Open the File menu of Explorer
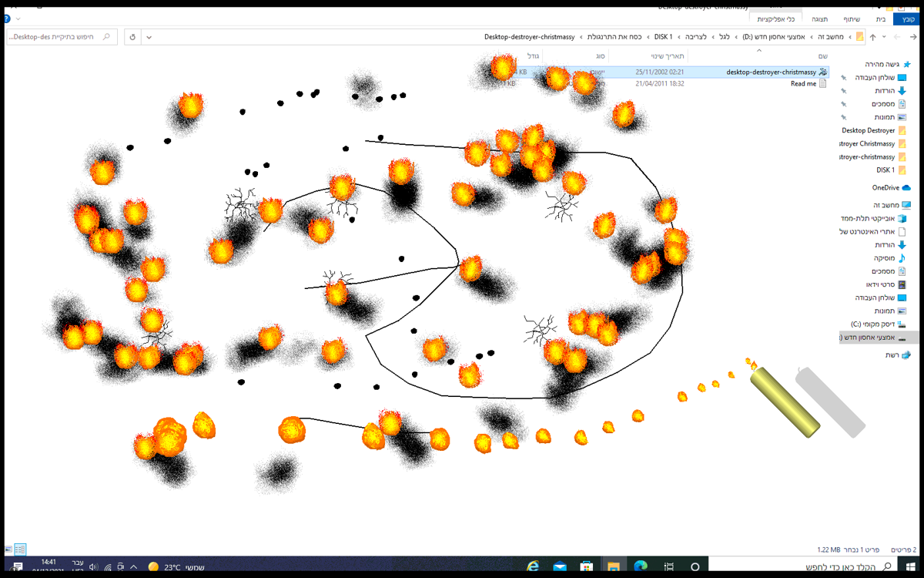Viewport: 924px width, 578px height. click(907, 21)
